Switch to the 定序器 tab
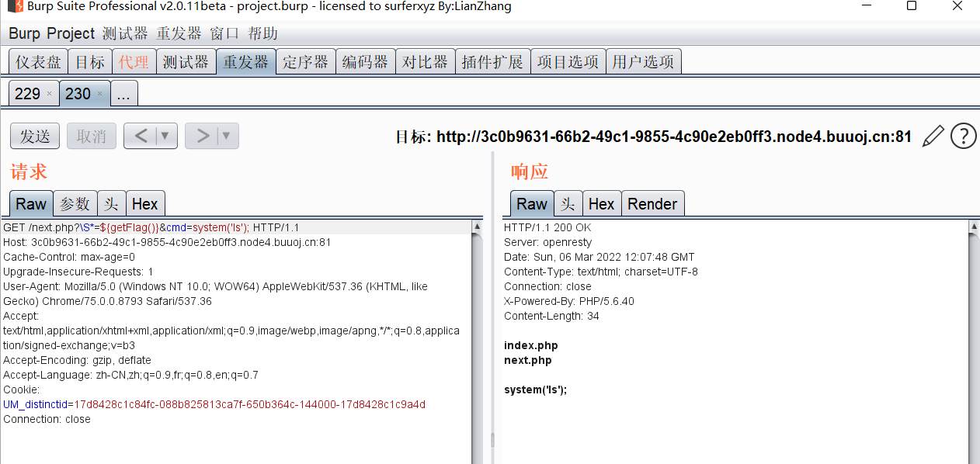The image size is (980, 464). click(x=305, y=62)
